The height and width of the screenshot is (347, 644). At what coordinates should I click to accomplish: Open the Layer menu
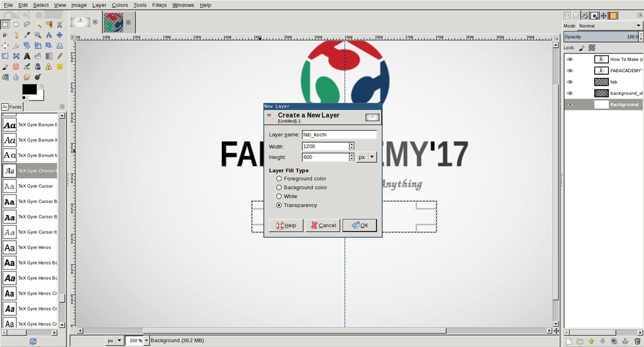[x=99, y=5]
